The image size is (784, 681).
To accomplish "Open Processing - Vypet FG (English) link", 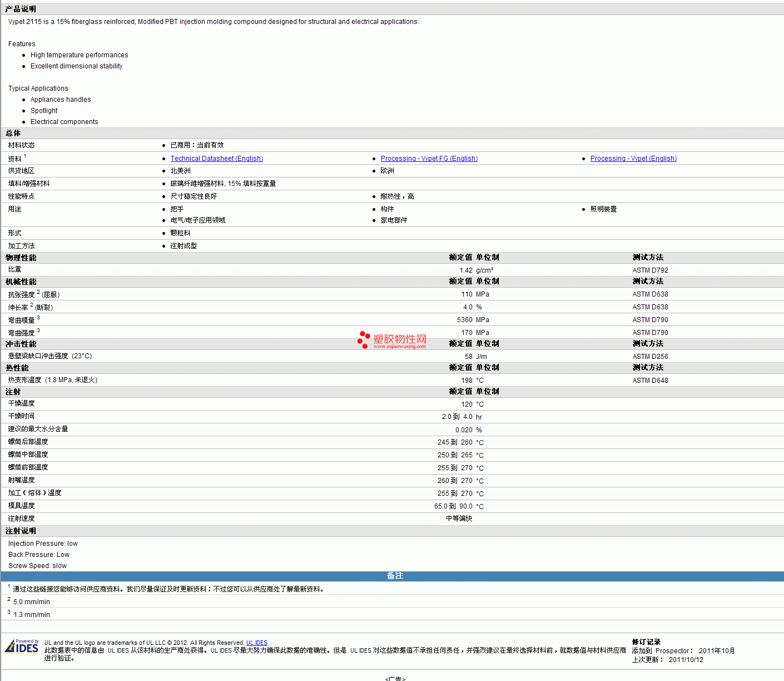I will [429, 159].
